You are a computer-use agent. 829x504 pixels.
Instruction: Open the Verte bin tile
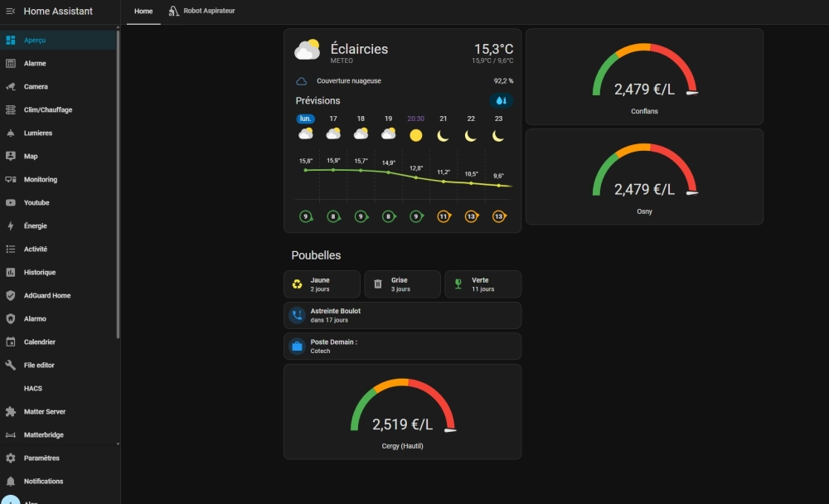pos(482,284)
